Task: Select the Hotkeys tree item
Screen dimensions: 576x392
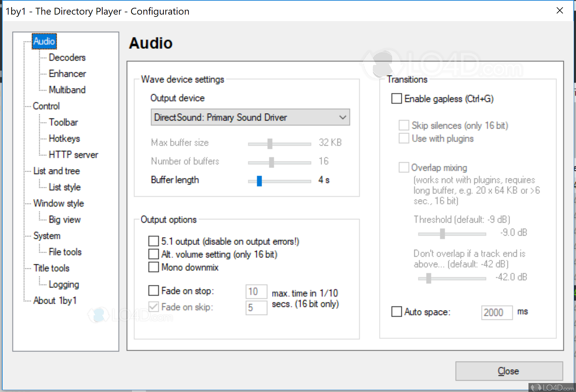Action: tap(64, 139)
